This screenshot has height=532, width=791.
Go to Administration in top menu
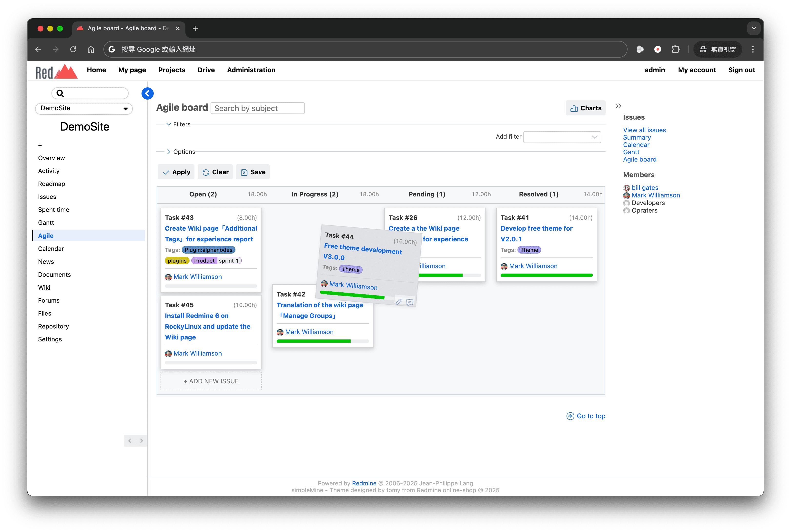[x=251, y=70]
